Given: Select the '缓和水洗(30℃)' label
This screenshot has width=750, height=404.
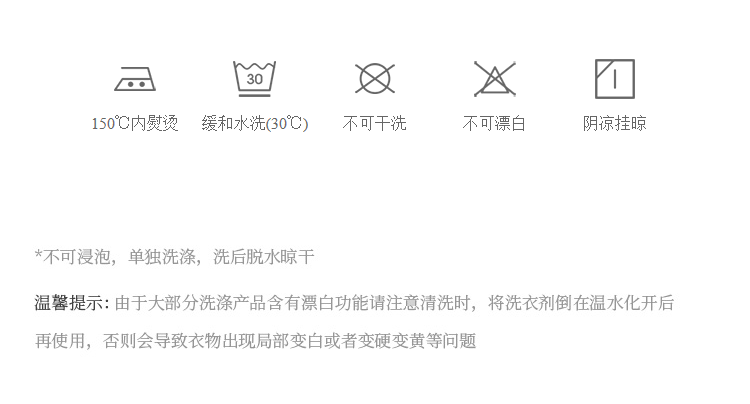Looking at the screenshot, I should (x=255, y=123).
